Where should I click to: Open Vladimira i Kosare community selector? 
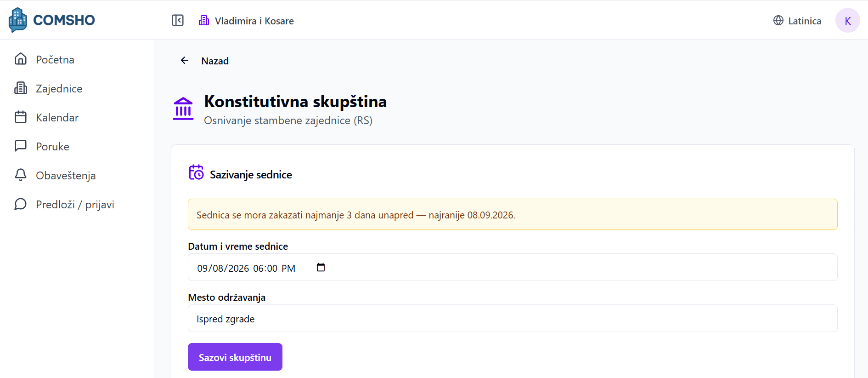[x=246, y=21]
